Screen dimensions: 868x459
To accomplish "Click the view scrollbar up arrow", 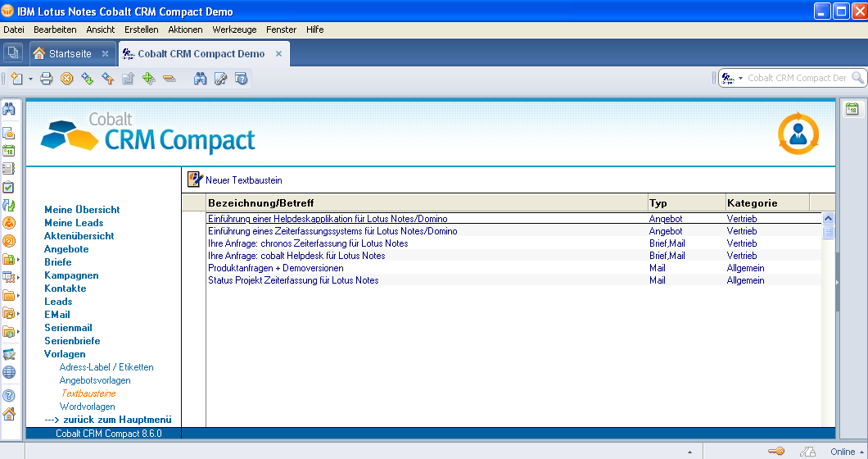I will (x=828, y=218).
